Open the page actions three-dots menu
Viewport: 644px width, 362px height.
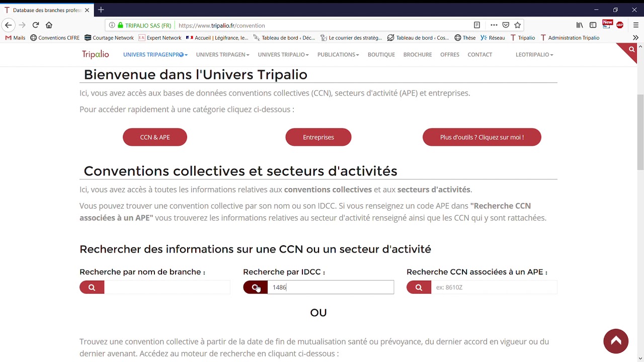(494, 25)
